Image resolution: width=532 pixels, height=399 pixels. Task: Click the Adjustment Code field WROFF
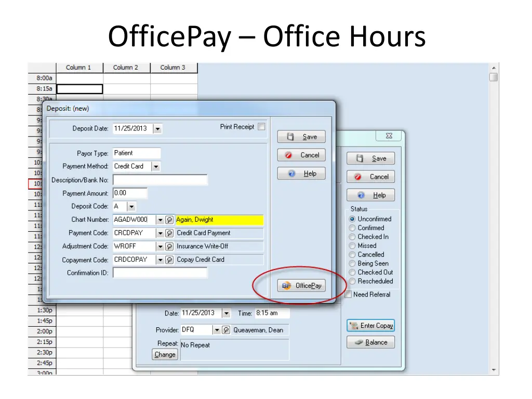(x=135, y=246)
